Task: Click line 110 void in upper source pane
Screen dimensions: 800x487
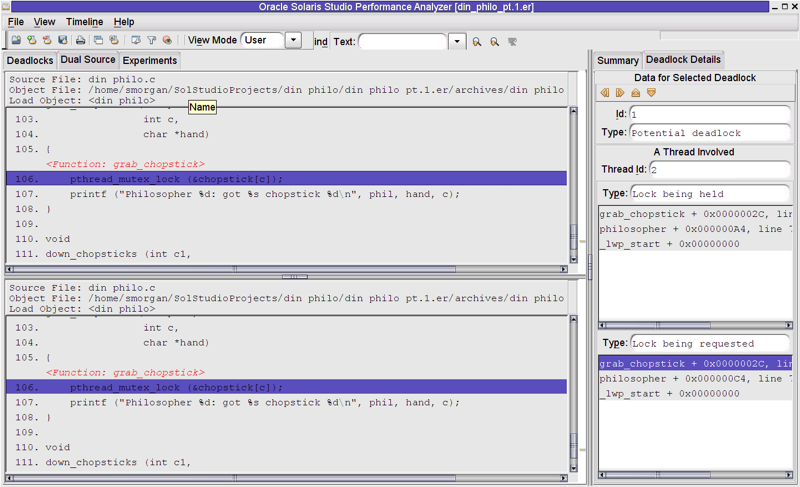Action: (287, 239)
